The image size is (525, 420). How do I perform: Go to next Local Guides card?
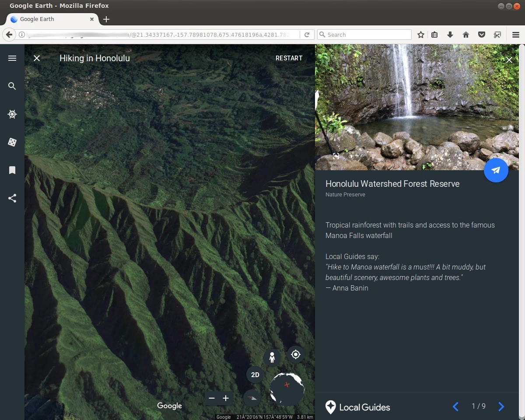501,406
